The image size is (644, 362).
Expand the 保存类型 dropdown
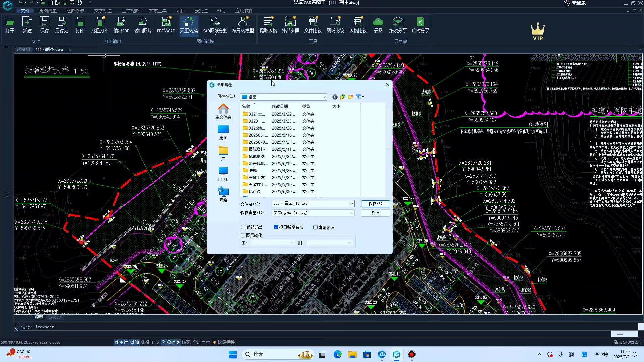(351, 213)
